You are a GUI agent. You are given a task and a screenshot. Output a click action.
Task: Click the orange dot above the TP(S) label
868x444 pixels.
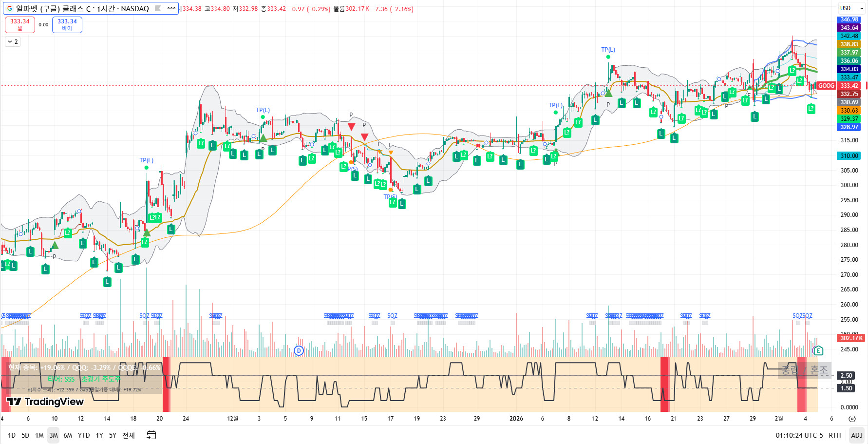(x=391, y=190)
